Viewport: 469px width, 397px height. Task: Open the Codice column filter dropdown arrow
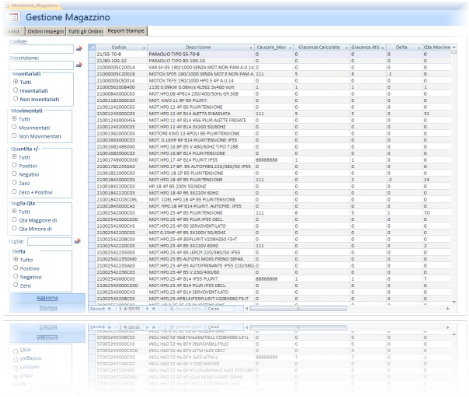point(144,48)
